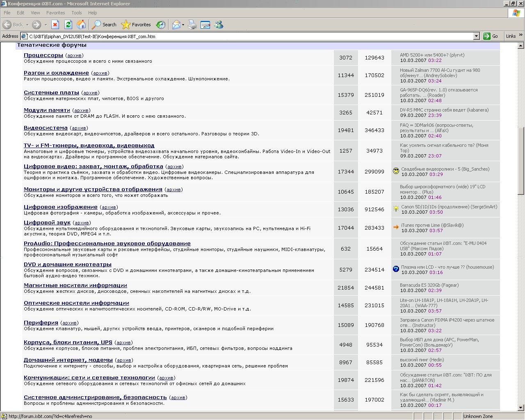The height and width of the screenshot is (420, 525).
Task: Launch the Messenger icon
Action: click(x=219, y=25)
